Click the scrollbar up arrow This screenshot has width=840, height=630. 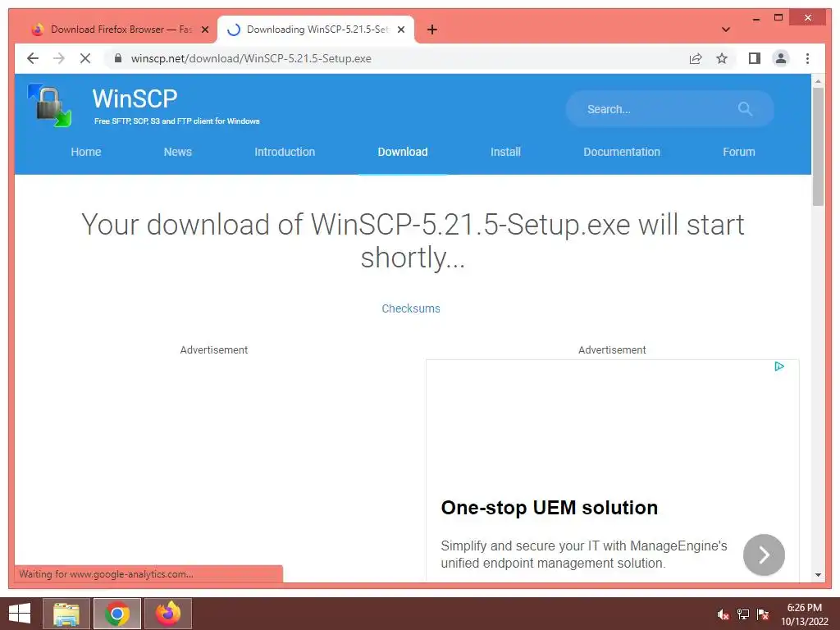[818, 81]
